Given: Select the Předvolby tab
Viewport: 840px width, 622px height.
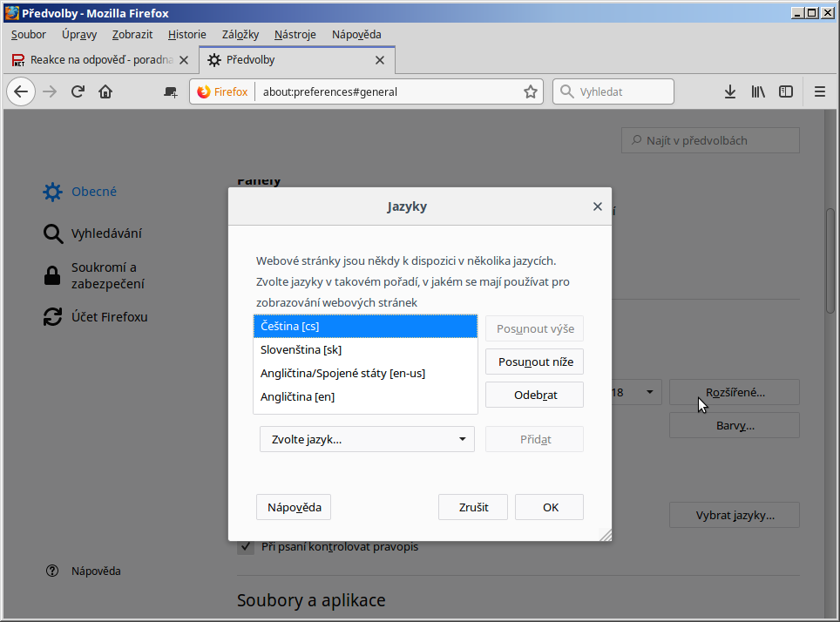Looking at the screenshot, I should pos(297,60).
